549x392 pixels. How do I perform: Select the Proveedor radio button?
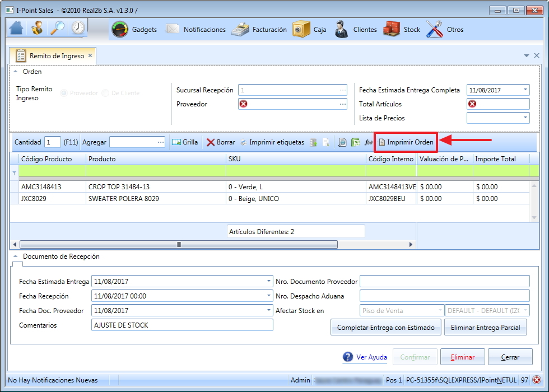pyautogui.click(x=64, y=93)
